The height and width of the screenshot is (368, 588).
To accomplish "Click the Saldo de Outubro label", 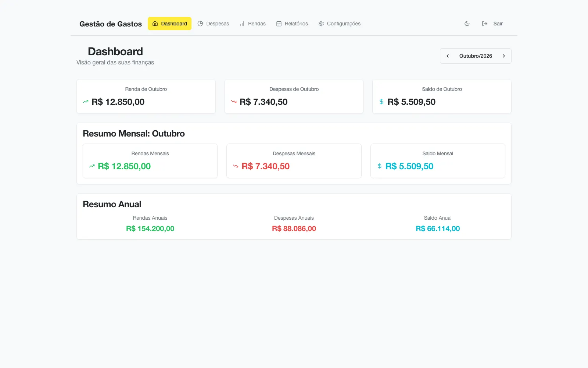I will (x=442, y=89).
